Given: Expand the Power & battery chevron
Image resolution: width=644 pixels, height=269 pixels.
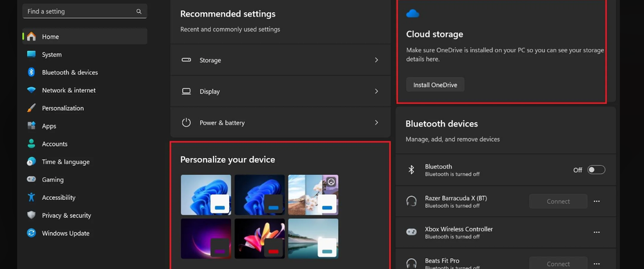Looking at the screenshot, I should 376,123.
